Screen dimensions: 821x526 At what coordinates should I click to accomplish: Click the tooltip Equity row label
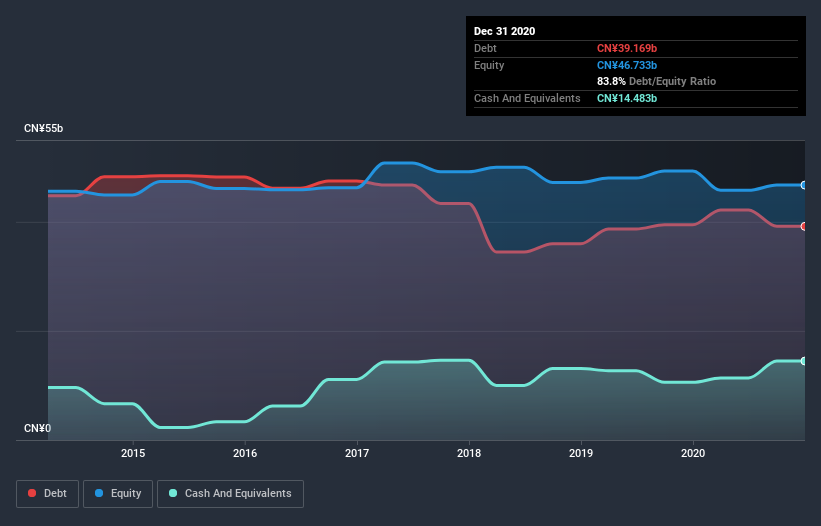click(489, 65)
